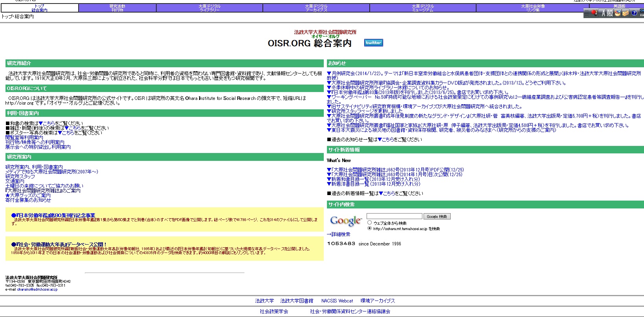Select the 'ウェブ全体から検索' radio button

tap(369, 223)
